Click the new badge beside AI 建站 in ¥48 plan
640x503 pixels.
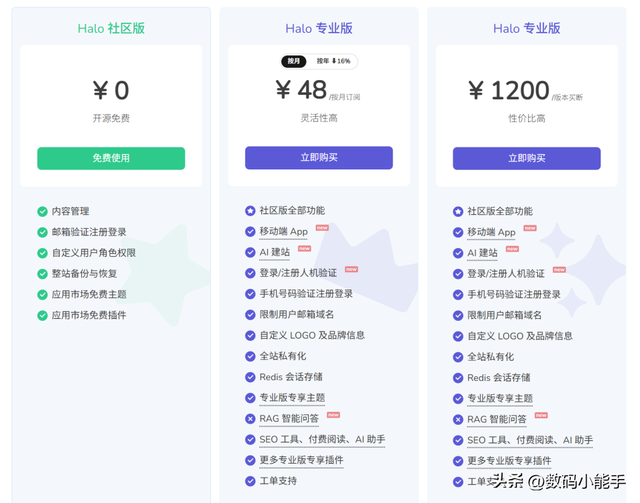click(304, 249)
